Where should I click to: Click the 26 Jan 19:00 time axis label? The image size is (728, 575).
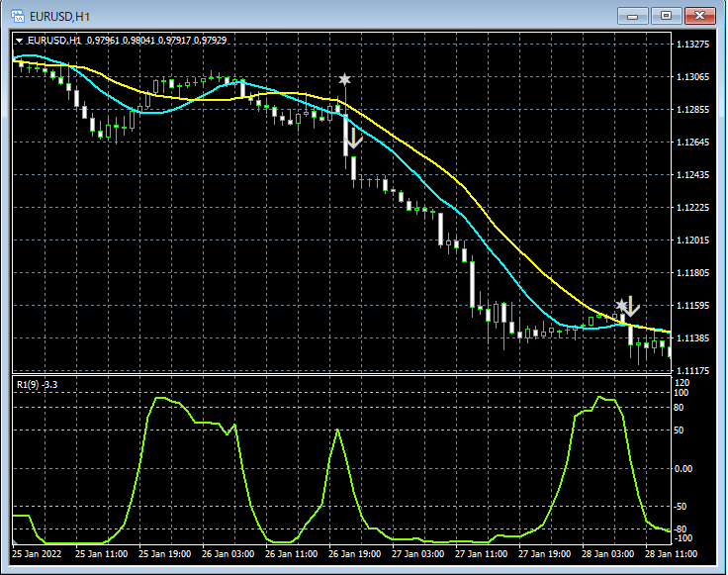[x=354, y=554]
